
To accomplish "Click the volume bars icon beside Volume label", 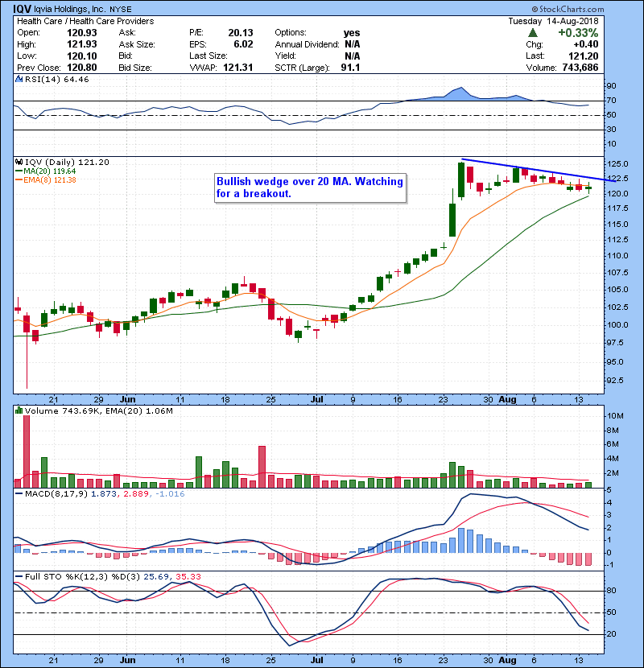I will click(x=19, y=410).
